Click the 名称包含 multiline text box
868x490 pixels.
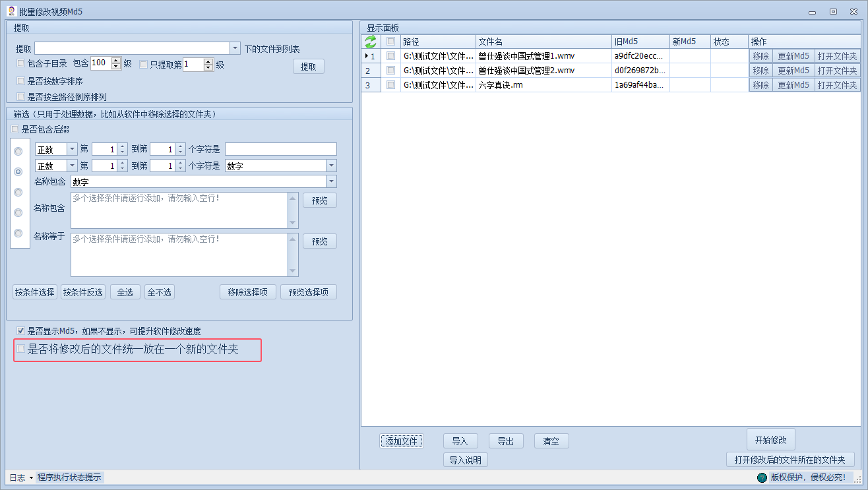[185, 210]
